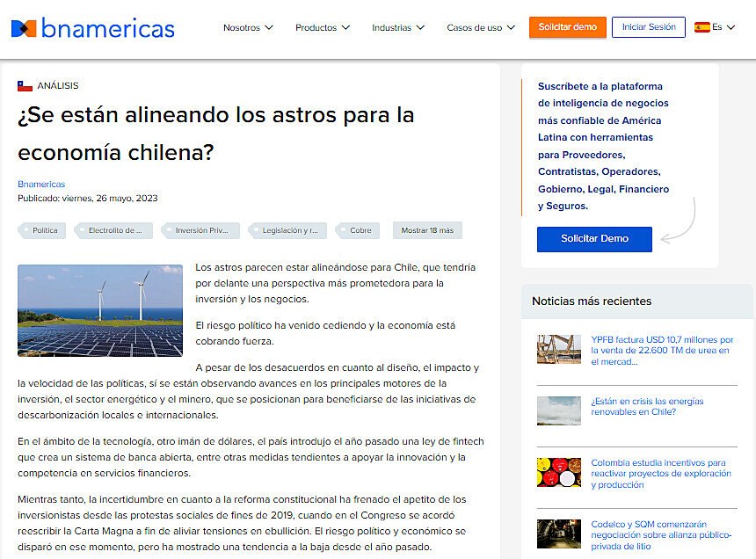
Task: Open the YPFB factura USD 10,7 millones news link
Action: pos(662,351)
